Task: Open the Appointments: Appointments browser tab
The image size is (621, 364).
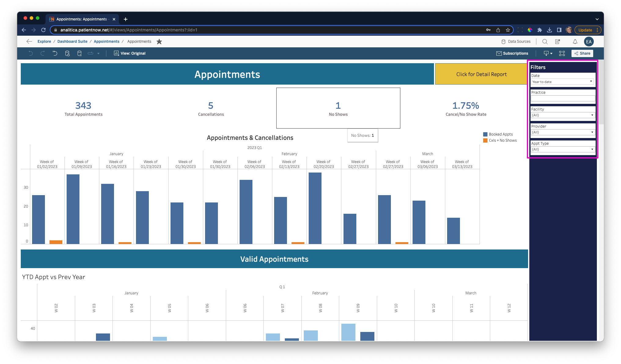Action: click(x=81, y=19)
